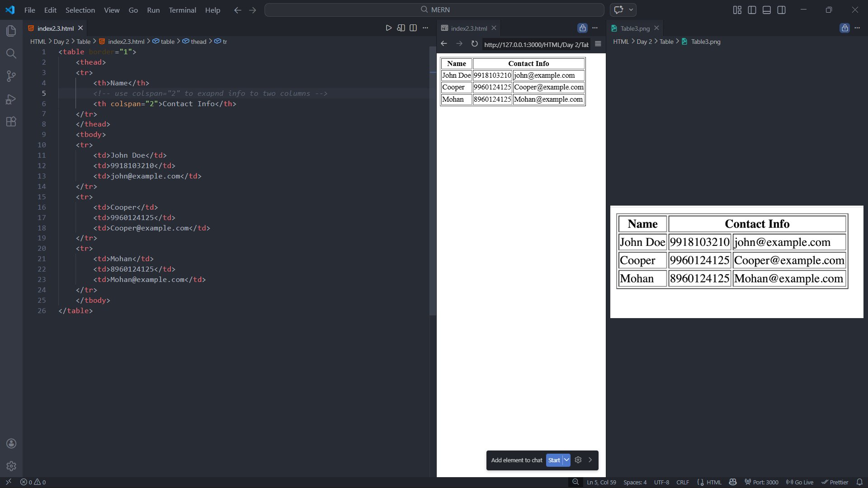Toggle Primary Side Bar layout button

pos(752,10)
